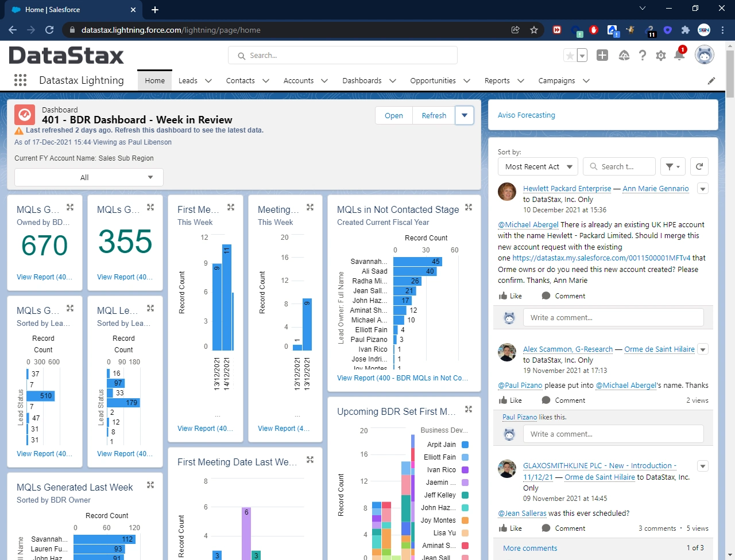Open the Setup gear icon
The height and width of the screenshot is (560, 735).
[x=661, y=56]
